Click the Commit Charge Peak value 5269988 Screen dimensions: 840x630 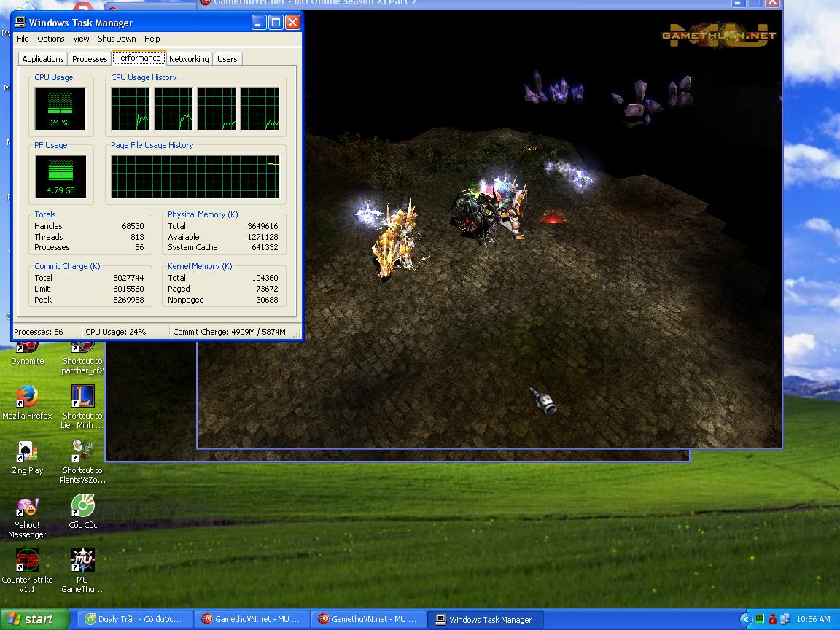coord(128,300)
